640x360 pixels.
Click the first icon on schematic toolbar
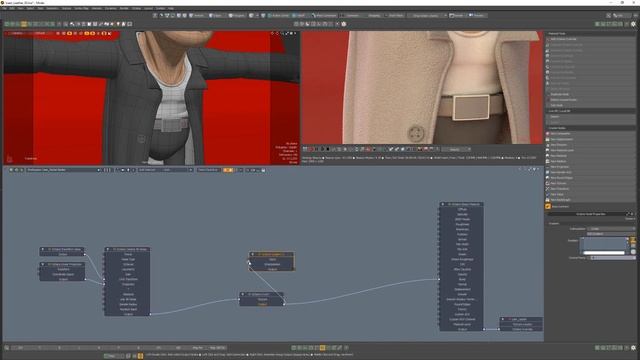(x=11, y=170)
